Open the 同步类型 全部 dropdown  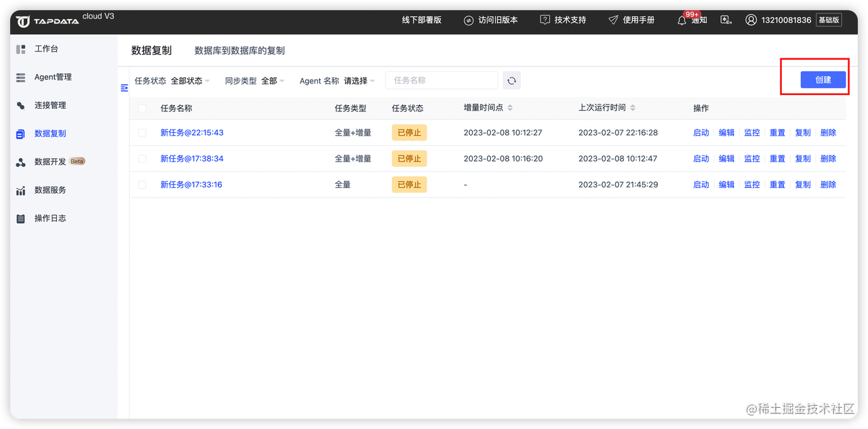click(x=273, y=81)
